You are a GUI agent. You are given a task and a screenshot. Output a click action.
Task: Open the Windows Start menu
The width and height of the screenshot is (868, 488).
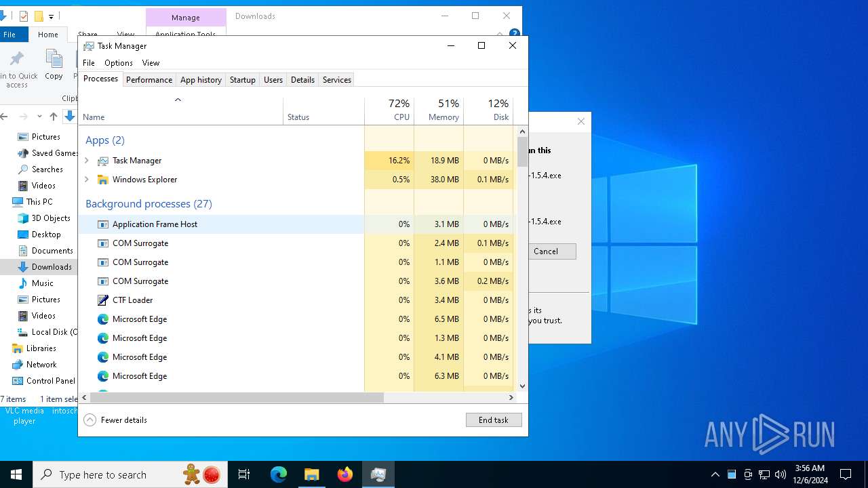pos(16,474)
